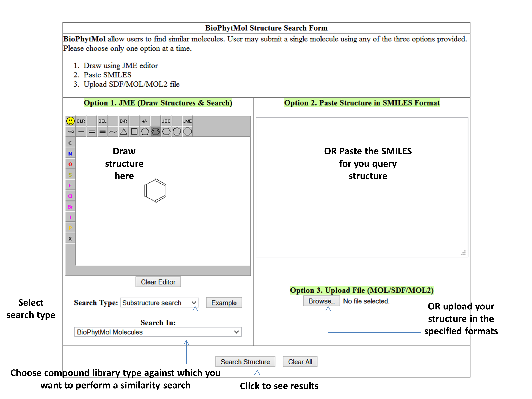Select the triple bond tool
The width and height of the screenshot is (532, 399).
coord(102,132)
